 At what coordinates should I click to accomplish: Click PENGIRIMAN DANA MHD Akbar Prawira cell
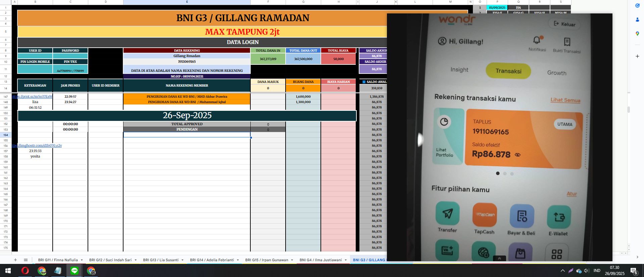pyautogui.click(x=187, y=96)
